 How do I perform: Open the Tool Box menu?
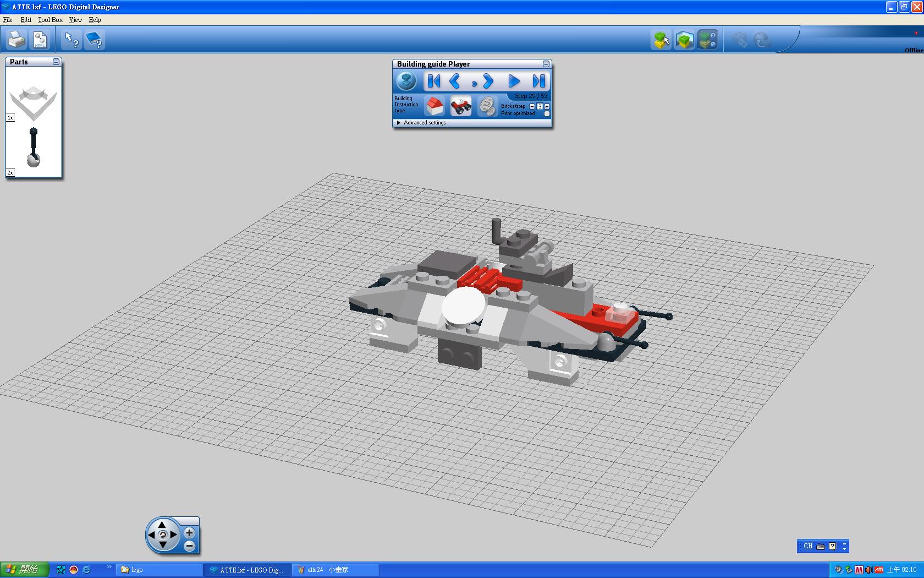click(50, 20)
